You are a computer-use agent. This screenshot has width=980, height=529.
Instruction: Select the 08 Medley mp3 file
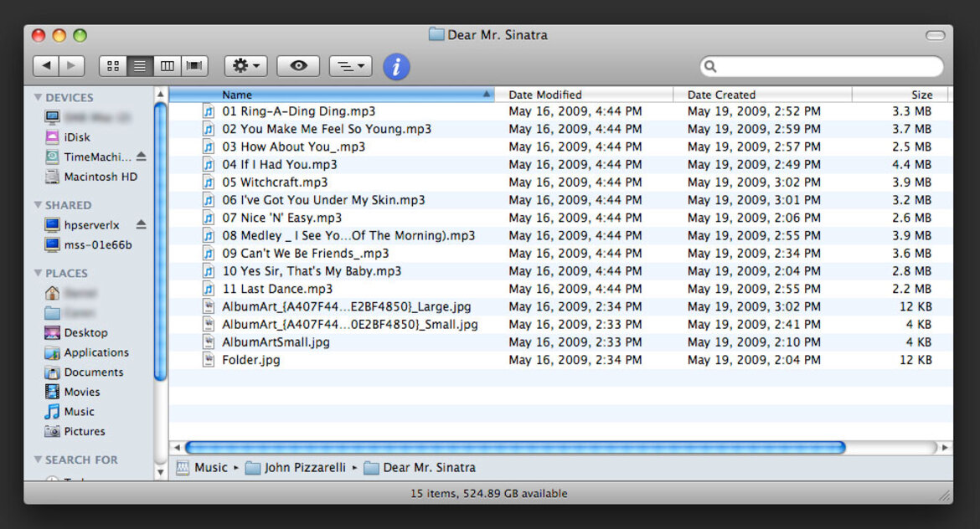348,235
